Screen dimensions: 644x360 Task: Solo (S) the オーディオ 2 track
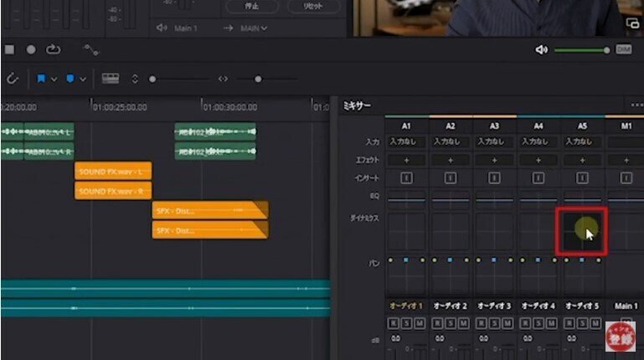451,323
